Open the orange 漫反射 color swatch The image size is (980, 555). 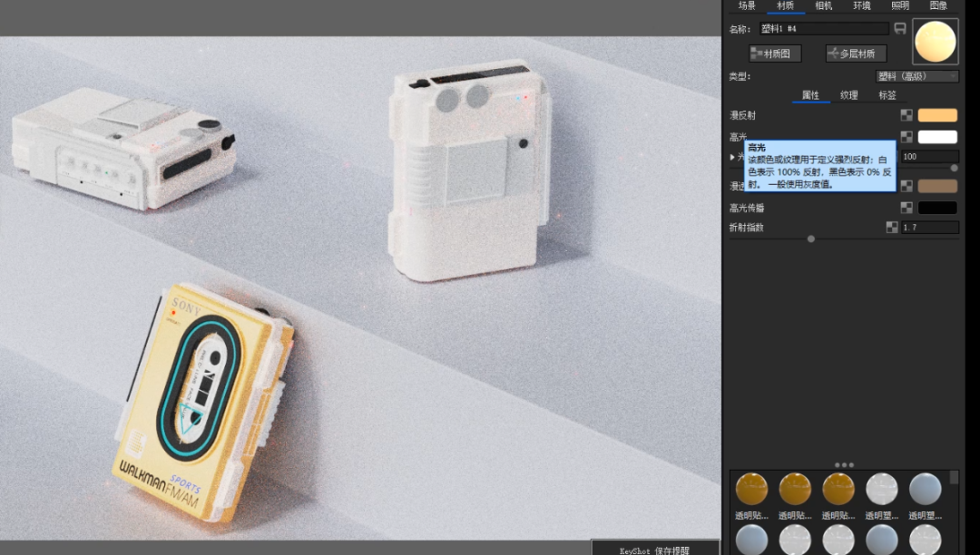click(x=937, y=115)
